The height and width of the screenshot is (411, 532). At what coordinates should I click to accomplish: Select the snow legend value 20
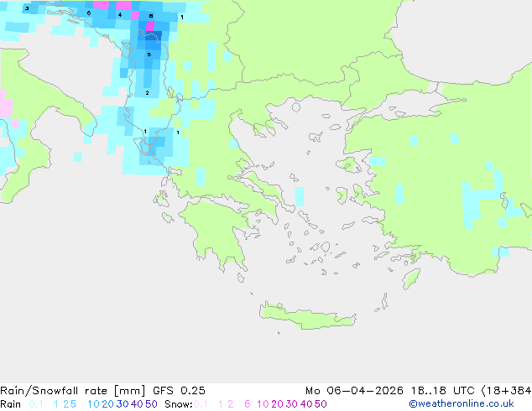pyautogui.click(x=277, y=404)
